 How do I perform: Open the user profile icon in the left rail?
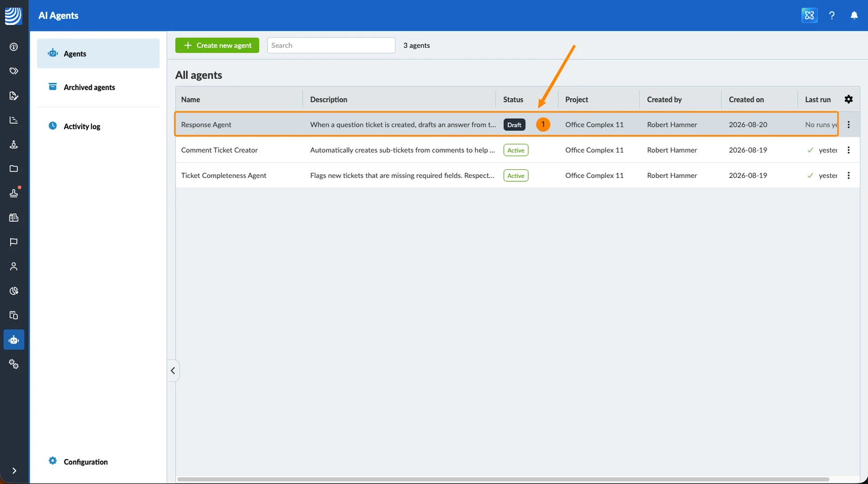coord(14,266)
